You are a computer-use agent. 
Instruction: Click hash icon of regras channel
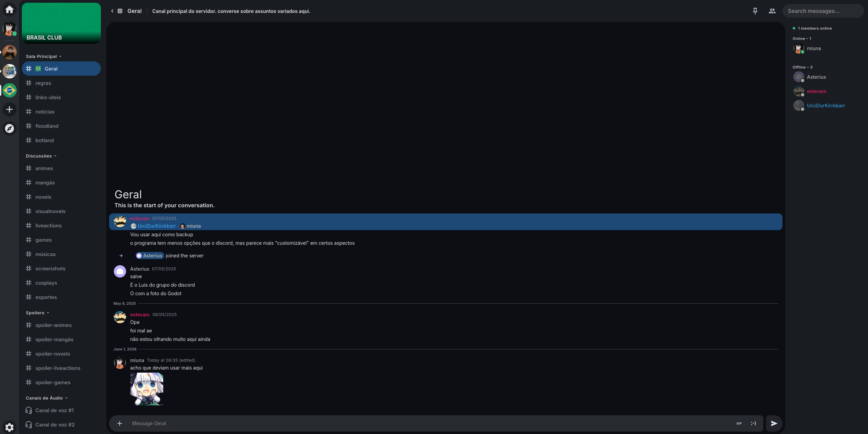[x=29, y=83]
